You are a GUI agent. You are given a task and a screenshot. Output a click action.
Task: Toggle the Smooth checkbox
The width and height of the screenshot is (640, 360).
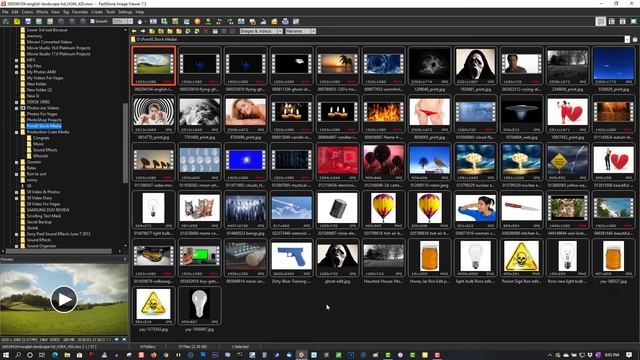(x=93, y=21)
